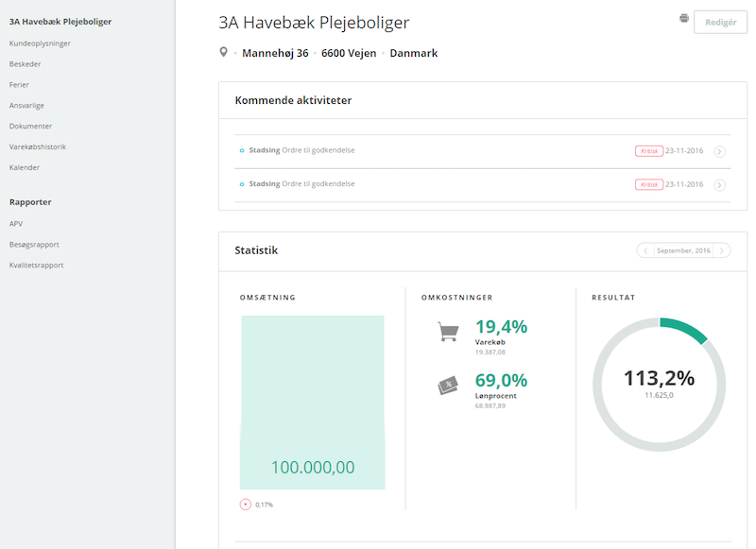Click the Varekøb shopping cart icon
This screenshot has height=549, width=756.
click(448, 332)
